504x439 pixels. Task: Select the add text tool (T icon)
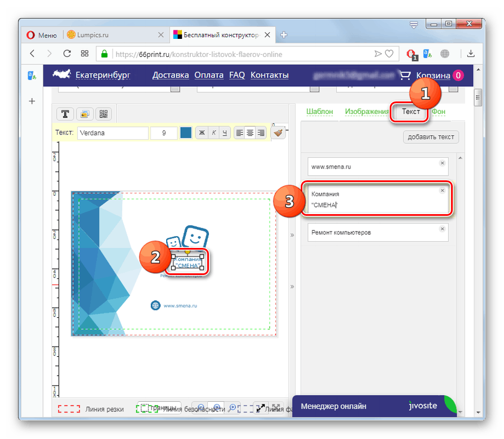click(x=65, y=114)
